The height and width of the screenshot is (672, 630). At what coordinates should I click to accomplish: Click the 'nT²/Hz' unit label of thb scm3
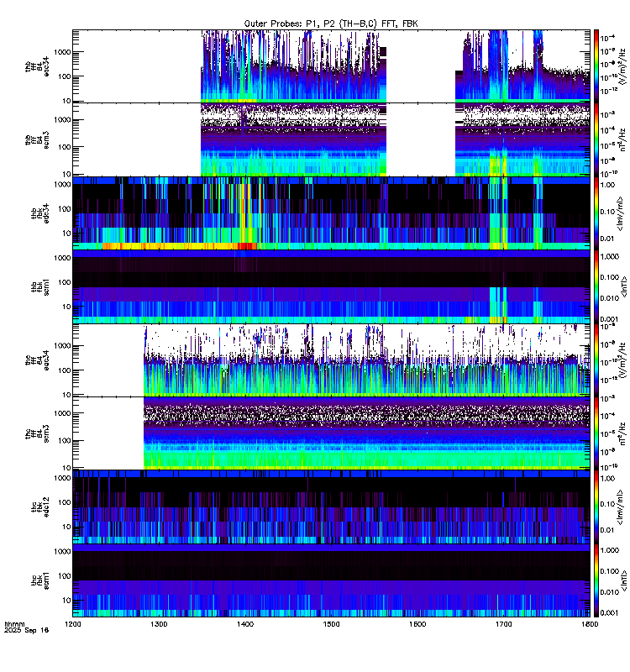point(623,139)
